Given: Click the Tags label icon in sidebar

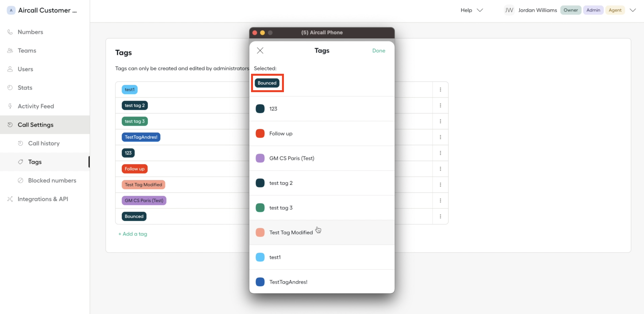Looking at the screenshot, I should click(x=20, y=162).
